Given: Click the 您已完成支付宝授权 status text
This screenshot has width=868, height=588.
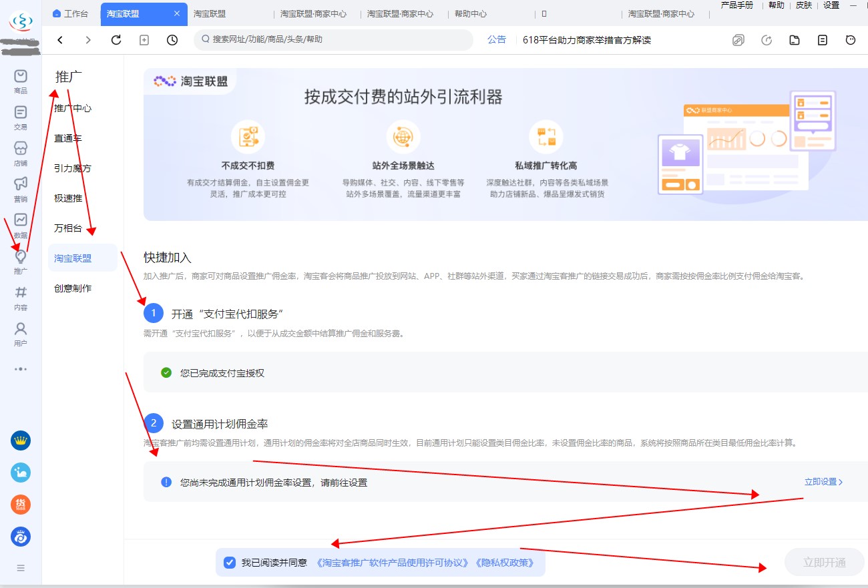Looking at the screenshot, I should click(222, 373).
